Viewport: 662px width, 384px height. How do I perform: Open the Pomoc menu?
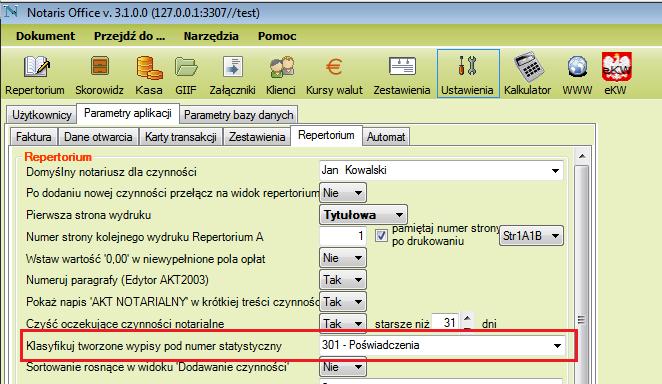point(277,36)
